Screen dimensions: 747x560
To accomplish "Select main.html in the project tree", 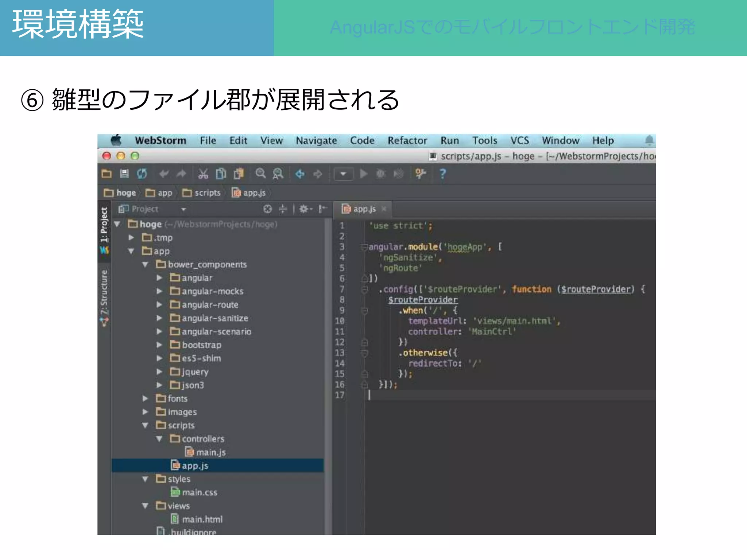I will point(197,519).
